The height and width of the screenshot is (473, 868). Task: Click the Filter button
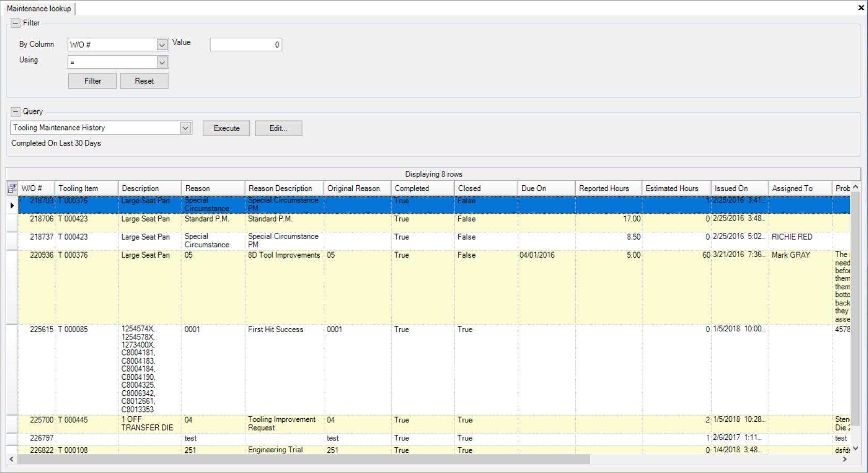tap(93, 81)
